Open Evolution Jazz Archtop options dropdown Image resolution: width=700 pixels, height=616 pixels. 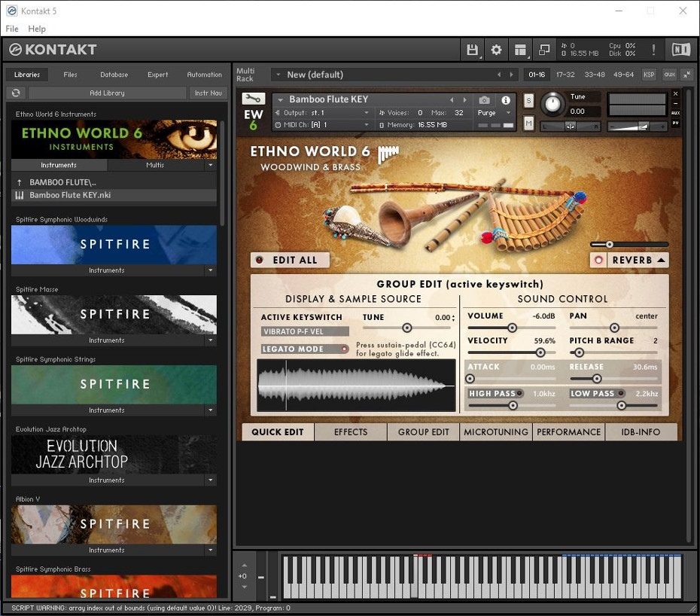pos(210,480)
